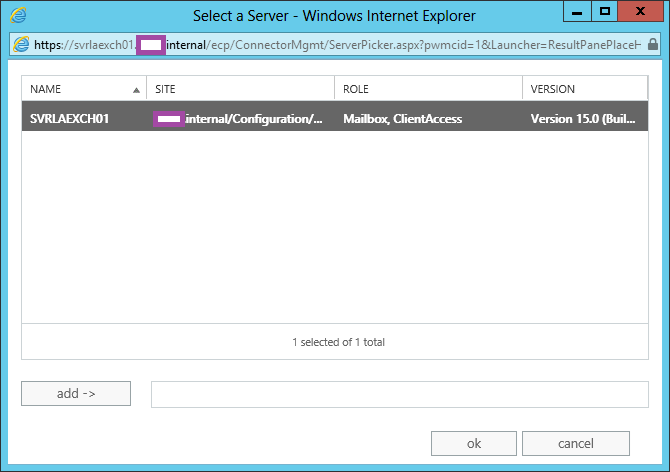Confirm the selection with ok
Image resolution: width=670 pixels, height=472 pixels.
474,444
